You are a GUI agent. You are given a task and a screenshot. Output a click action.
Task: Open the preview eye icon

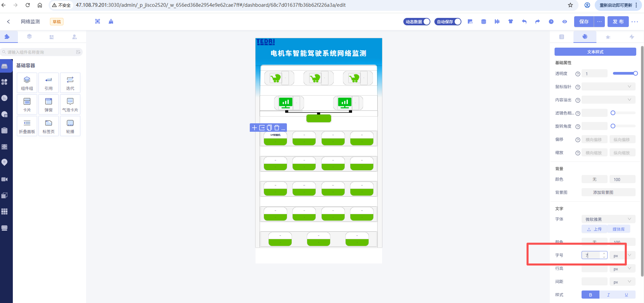click(565, 22)
